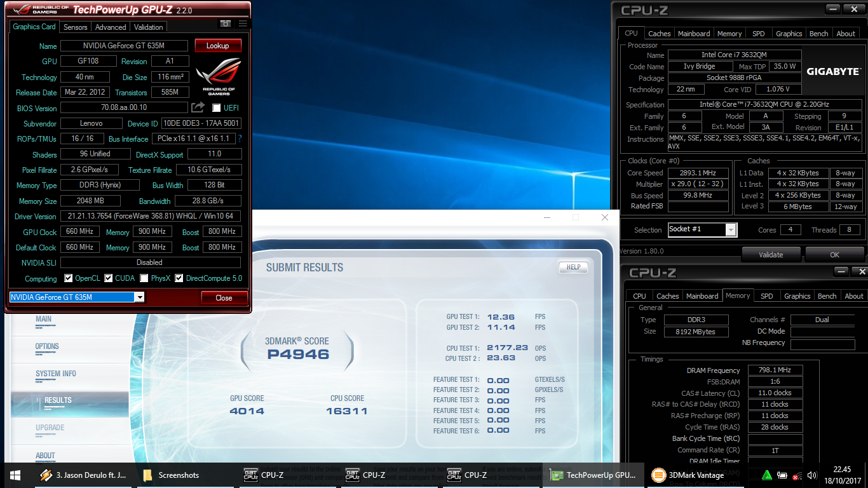Viewport: 868px width, 488px height.
Task: Click the DRAM Frequency value 798.1 MHz
Action: 775,370
